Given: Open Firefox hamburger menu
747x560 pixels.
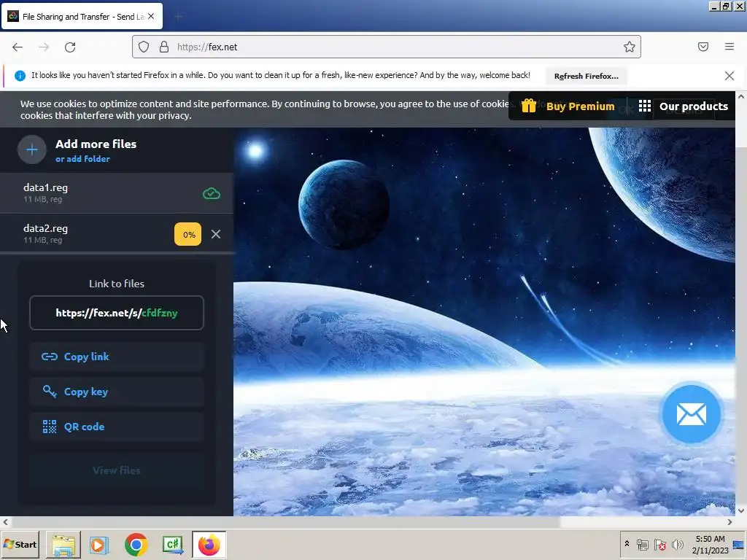Looking at the screenshot, I should (x=729, y=47).
